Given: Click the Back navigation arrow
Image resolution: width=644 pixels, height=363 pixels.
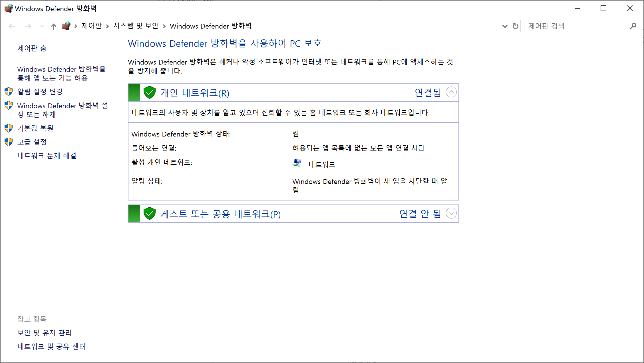Looking at the screenshot, I should coord(12,26).
